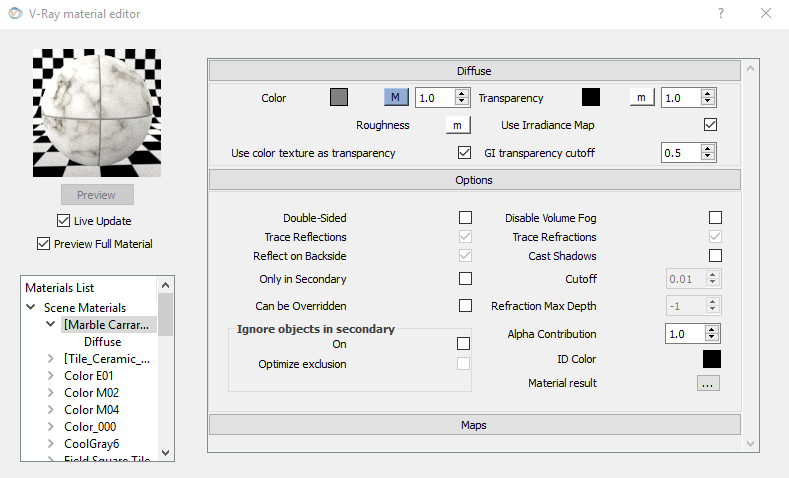Collapse the Marble Carrara material node
Image resolution: width=789 pixels, height=478 pixels.
click(x=51, y=325)
